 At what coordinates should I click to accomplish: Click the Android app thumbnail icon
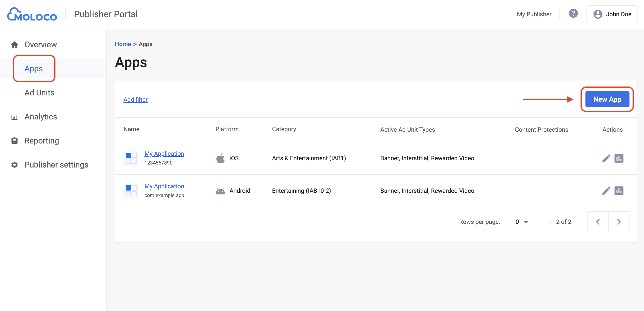131,191
